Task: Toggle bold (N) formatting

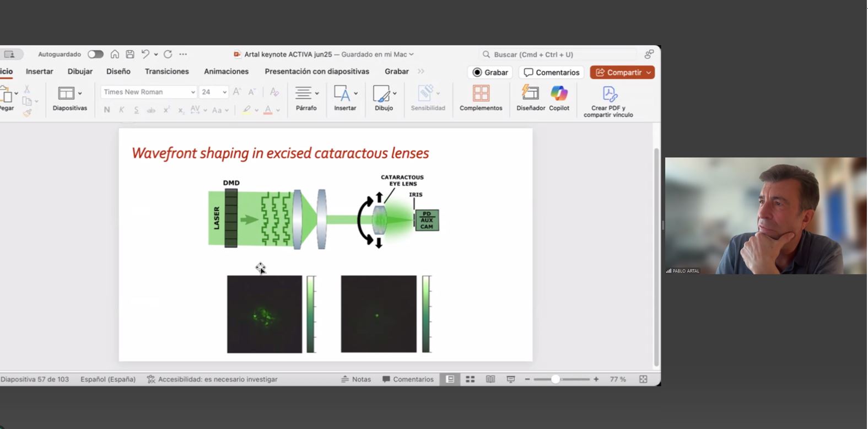Action: (x=107, y=110)
